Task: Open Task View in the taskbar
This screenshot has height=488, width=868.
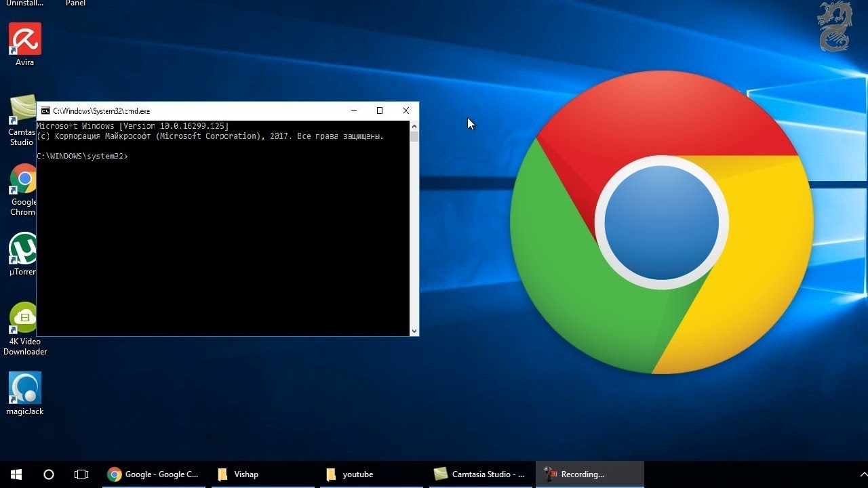Action: 81,474
